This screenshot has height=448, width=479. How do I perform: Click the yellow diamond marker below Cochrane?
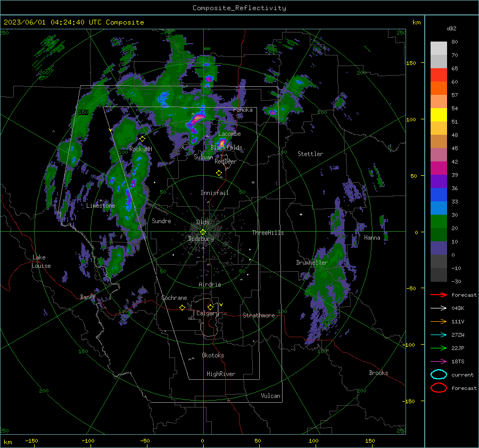point(182,307)
